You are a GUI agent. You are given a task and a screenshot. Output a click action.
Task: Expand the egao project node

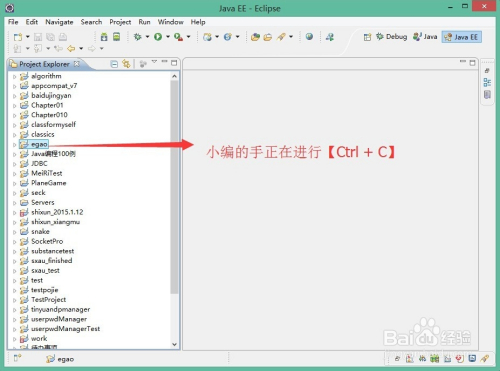(x=14, y=145)
